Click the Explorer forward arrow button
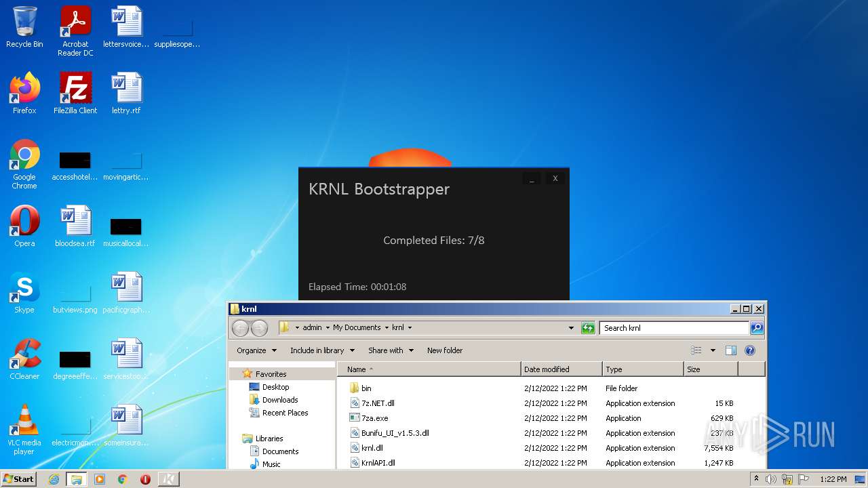Image resolution: width=868 pixels, height=488 pixels. (259, 328)
